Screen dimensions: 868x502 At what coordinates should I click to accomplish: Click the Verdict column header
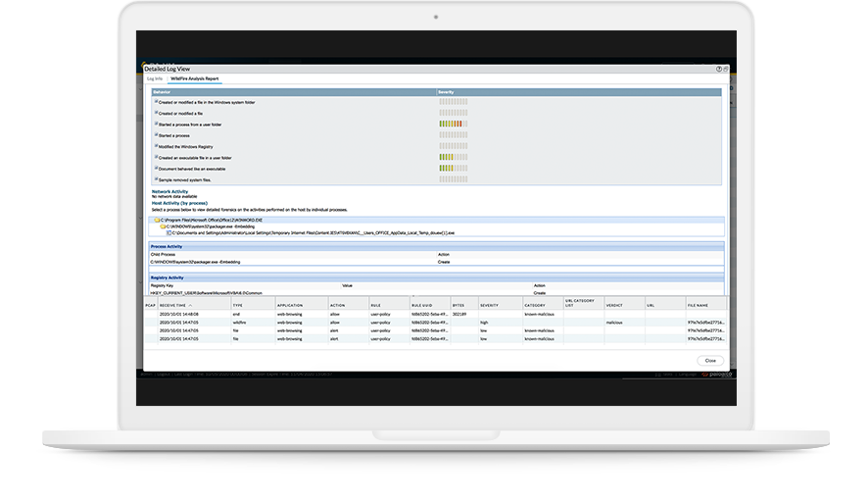point(614,305)
